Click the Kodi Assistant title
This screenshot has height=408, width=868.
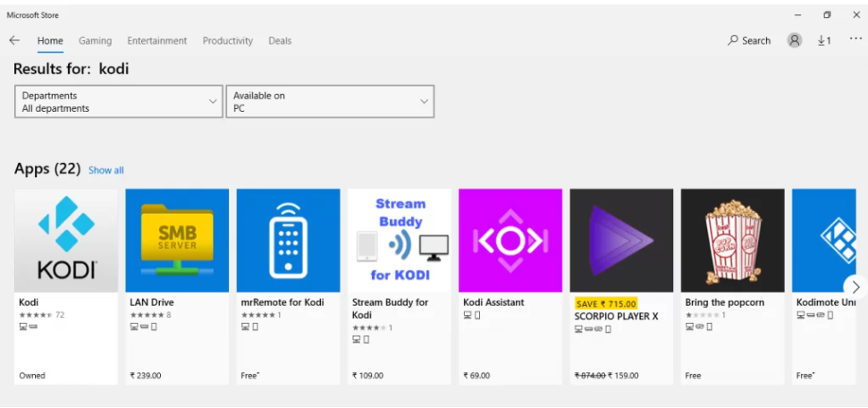(x=493, y=302)
